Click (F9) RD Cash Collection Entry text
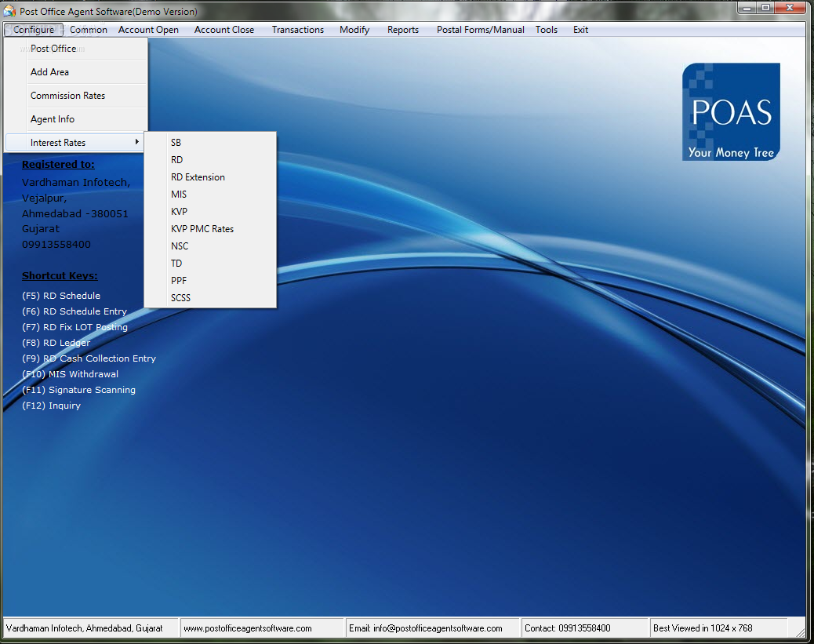Image resolution: width=814 pixels, height=644 pixels. [x=89, y=358]
